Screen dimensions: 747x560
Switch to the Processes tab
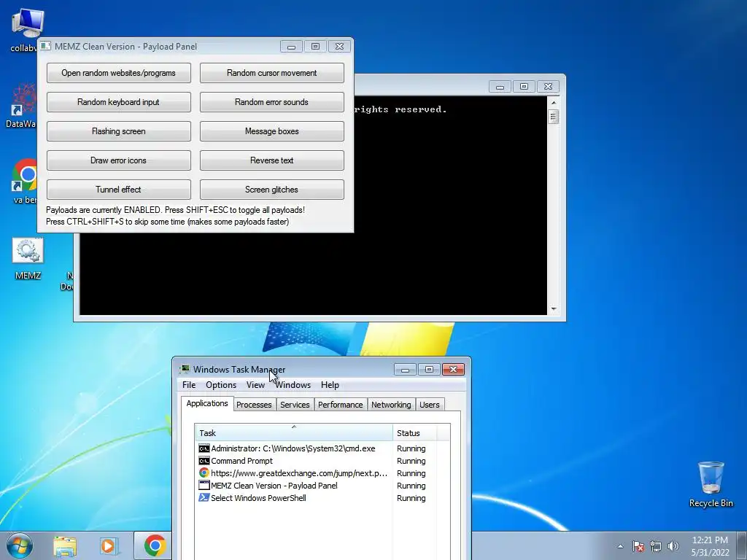pyautogui.click(x=254, y=404)
